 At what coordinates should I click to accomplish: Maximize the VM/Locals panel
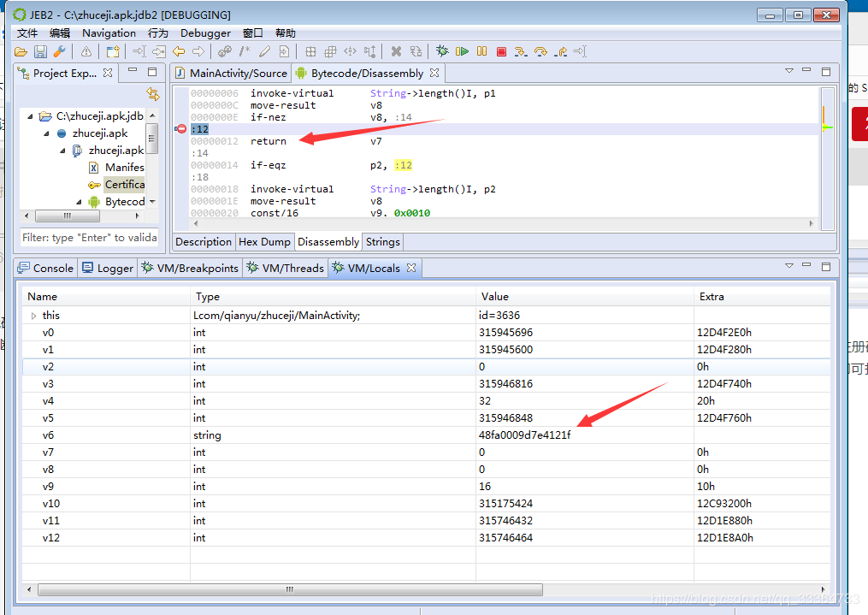(x=826, y=266)
